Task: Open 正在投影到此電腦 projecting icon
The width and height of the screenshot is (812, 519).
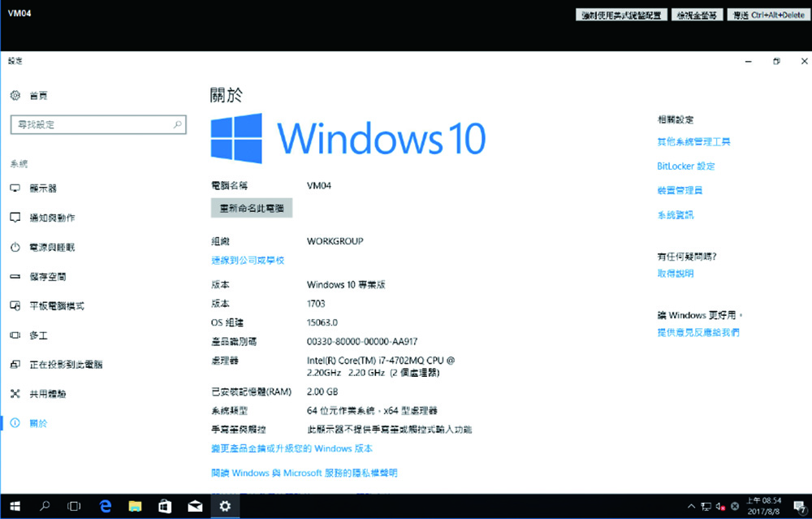Action: (15, 365)
